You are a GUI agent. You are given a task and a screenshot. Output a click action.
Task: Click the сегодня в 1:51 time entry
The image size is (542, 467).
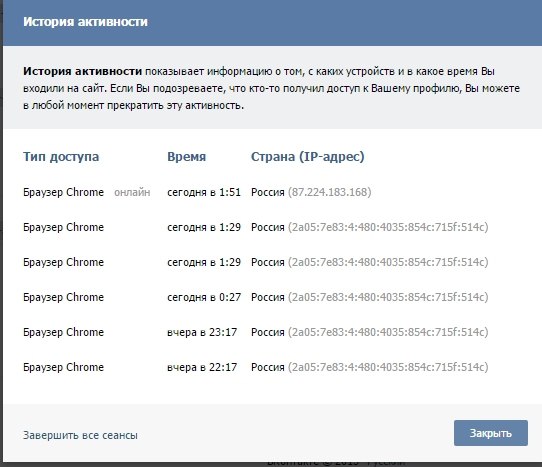204,192
